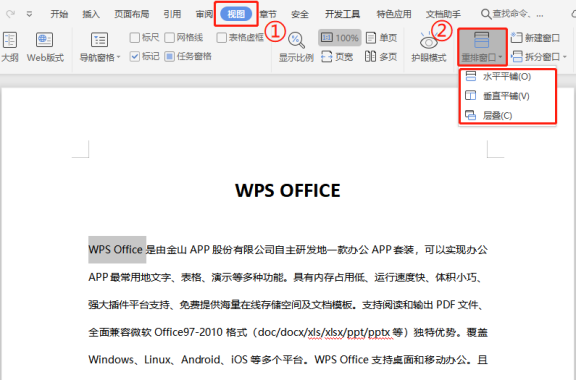This screenshot has height=381, width=576.
Task: Fit to 页宽 page width
Action: [337, 57]
